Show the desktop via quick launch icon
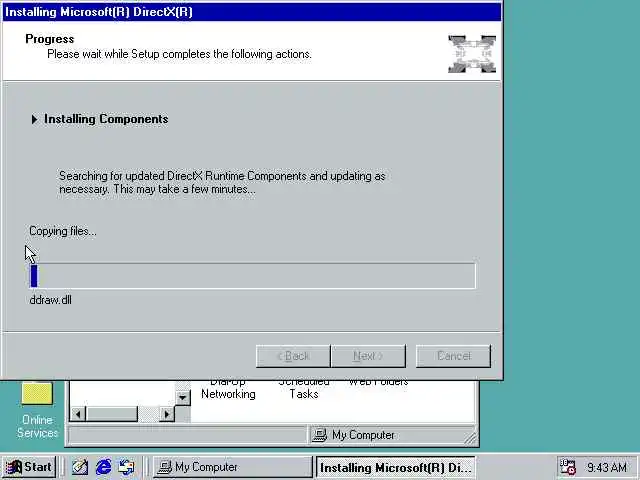The width and height of the screenshot is (640, 480). pyautogui.click(x=80, y=467)
